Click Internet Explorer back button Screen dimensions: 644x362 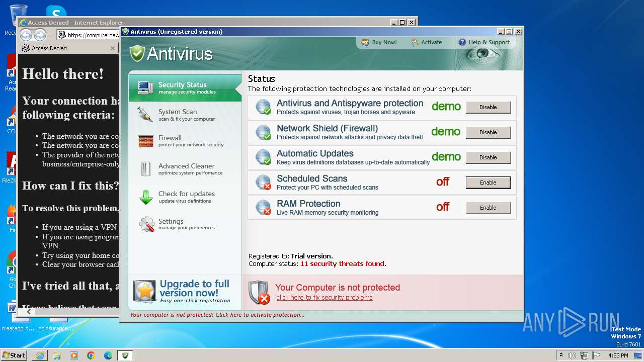coord(26,35)
